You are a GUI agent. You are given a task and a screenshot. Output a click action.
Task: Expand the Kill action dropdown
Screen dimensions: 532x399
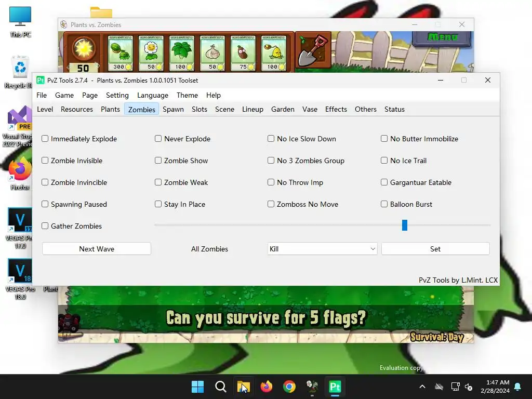click(x=322, y=249)
